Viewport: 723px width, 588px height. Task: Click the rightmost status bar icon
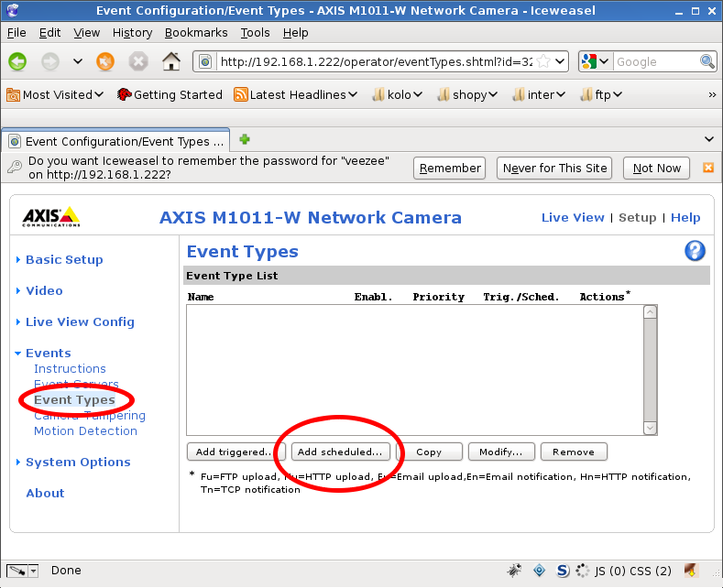click(x=691, y=571)
